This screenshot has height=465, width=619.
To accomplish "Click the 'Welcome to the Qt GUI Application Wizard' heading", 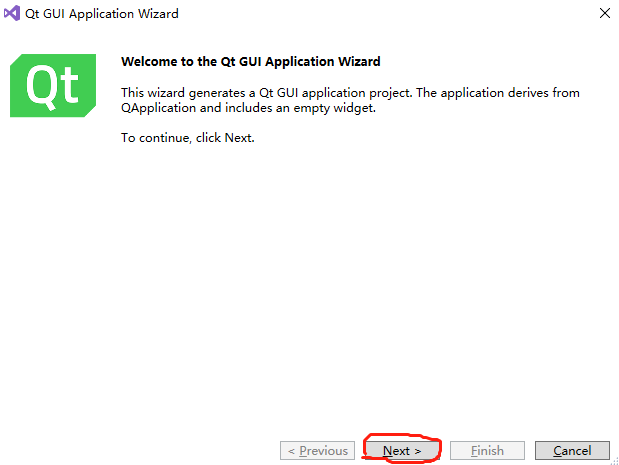I will coord(251,62).
